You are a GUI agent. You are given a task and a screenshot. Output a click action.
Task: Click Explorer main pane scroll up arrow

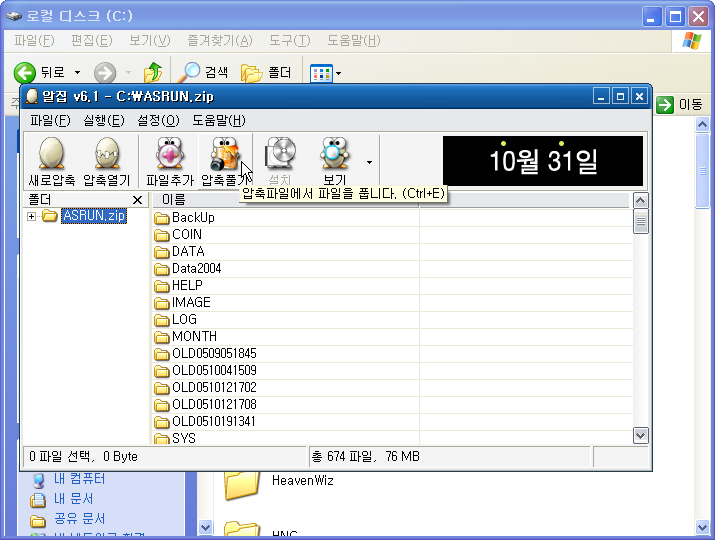coord(702,124)
